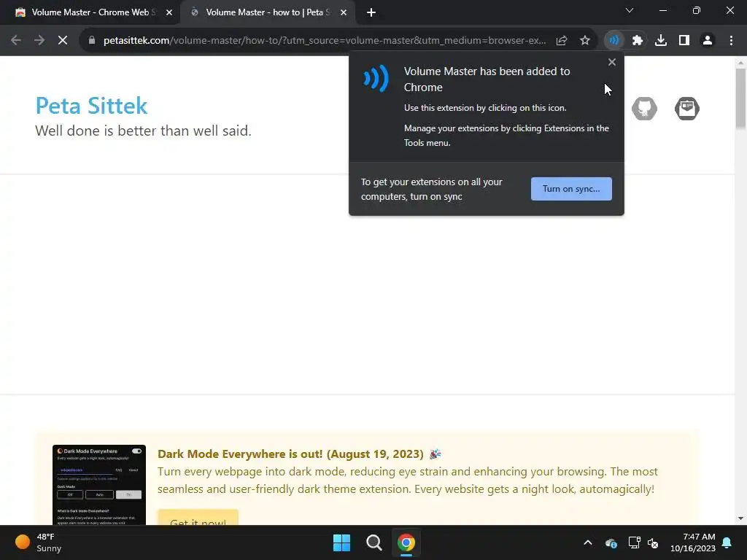Open the notifications bell icon

click(x=727, y=542)
